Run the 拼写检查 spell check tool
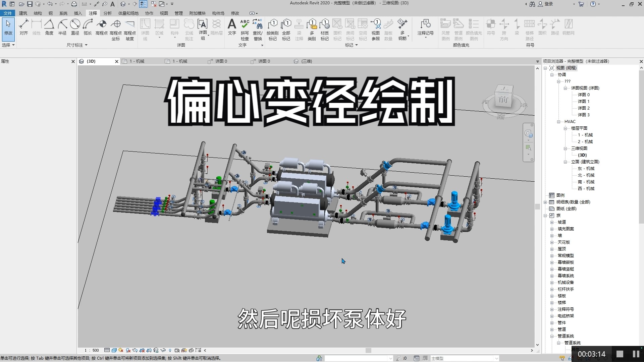Image resolution: width=644 pixels, height=362 pixels. 245,30
